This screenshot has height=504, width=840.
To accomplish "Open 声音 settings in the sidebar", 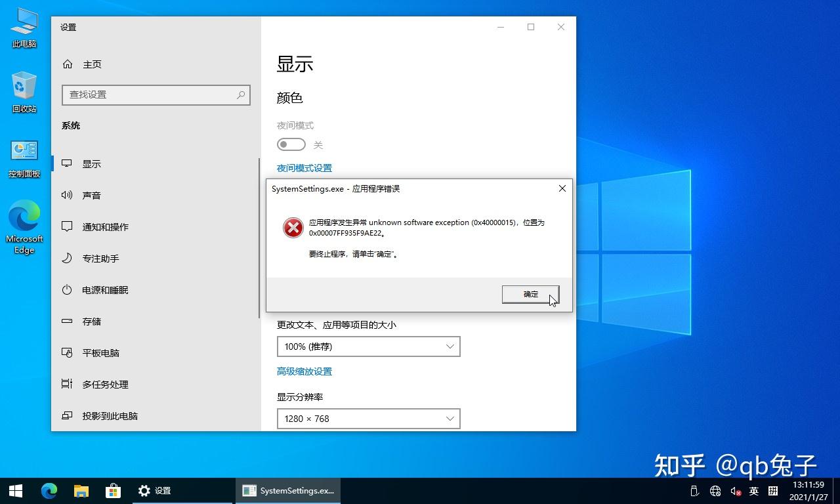I will [x=92, y=195].
